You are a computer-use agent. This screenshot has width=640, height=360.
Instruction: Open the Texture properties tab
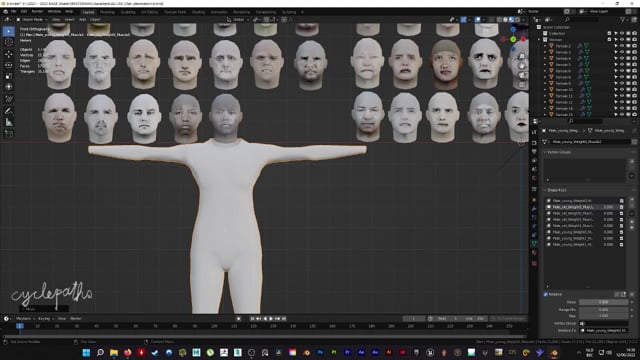[534, 264]
